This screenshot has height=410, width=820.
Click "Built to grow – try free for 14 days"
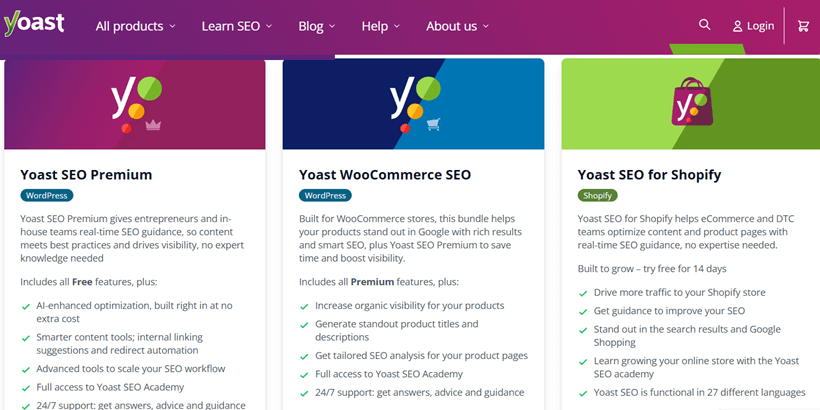click(652, 269)
